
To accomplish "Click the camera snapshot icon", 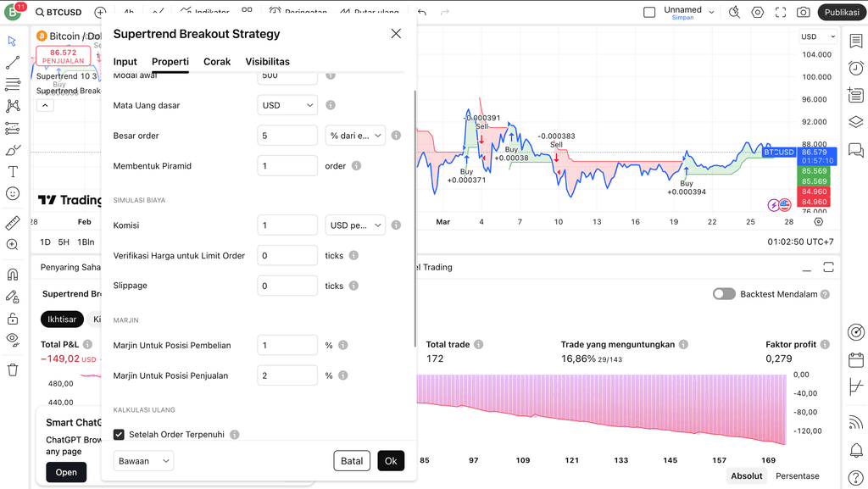I will click(x=803, y=13).
